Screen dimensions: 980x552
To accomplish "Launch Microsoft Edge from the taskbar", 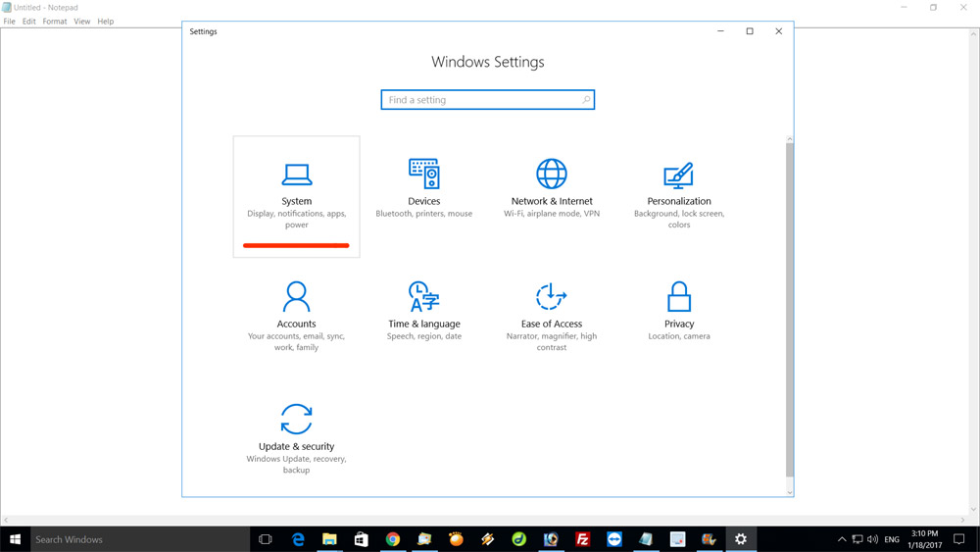I will click(298, 539).
